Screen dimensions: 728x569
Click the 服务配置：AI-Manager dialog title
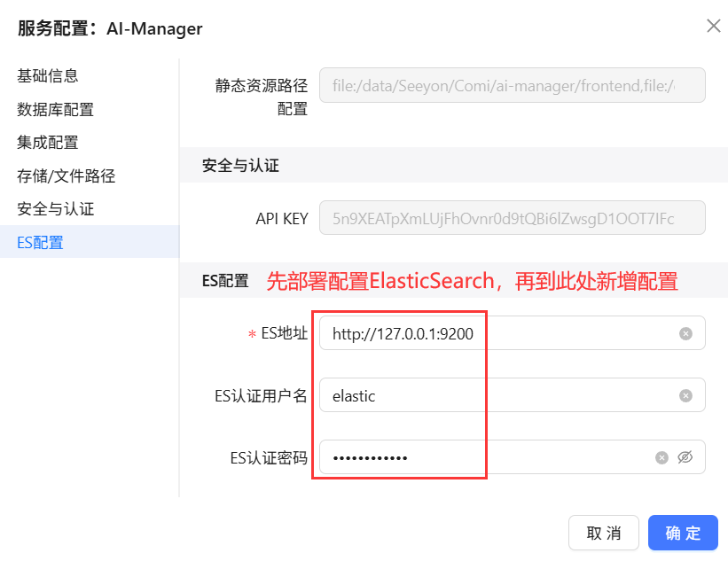pos(110,28)
